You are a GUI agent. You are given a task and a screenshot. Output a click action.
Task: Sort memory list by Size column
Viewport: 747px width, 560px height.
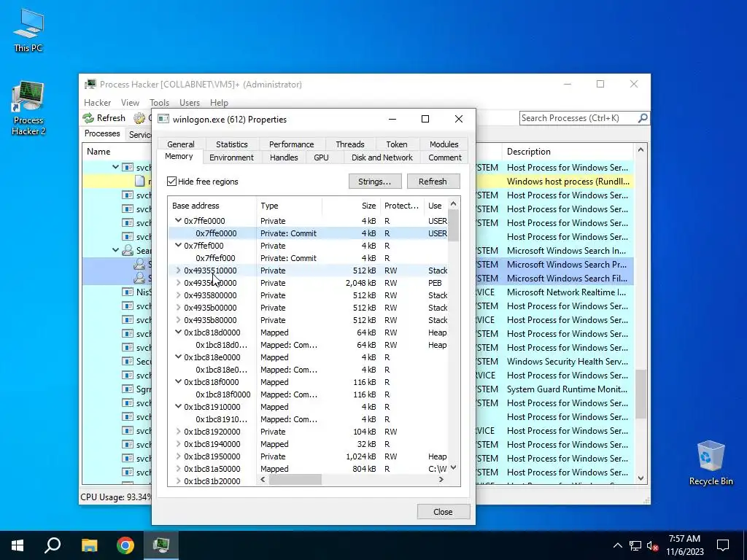[351, 206]
